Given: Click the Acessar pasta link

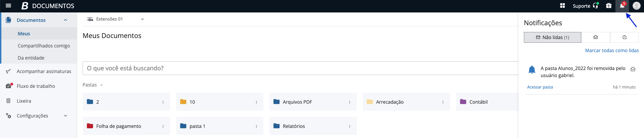Looking at the screenshot, I should [540, 87].
